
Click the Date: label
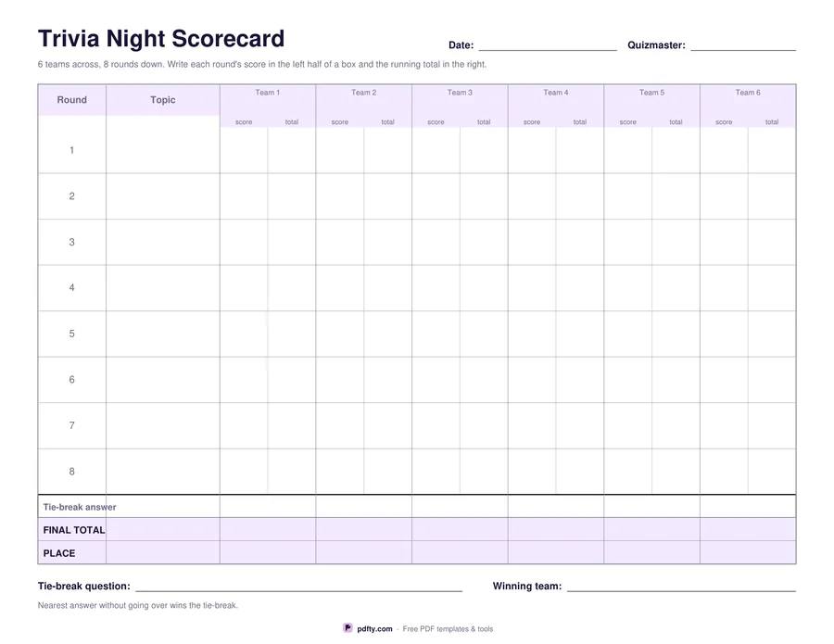pyautogui.click(x=461, y=45)
